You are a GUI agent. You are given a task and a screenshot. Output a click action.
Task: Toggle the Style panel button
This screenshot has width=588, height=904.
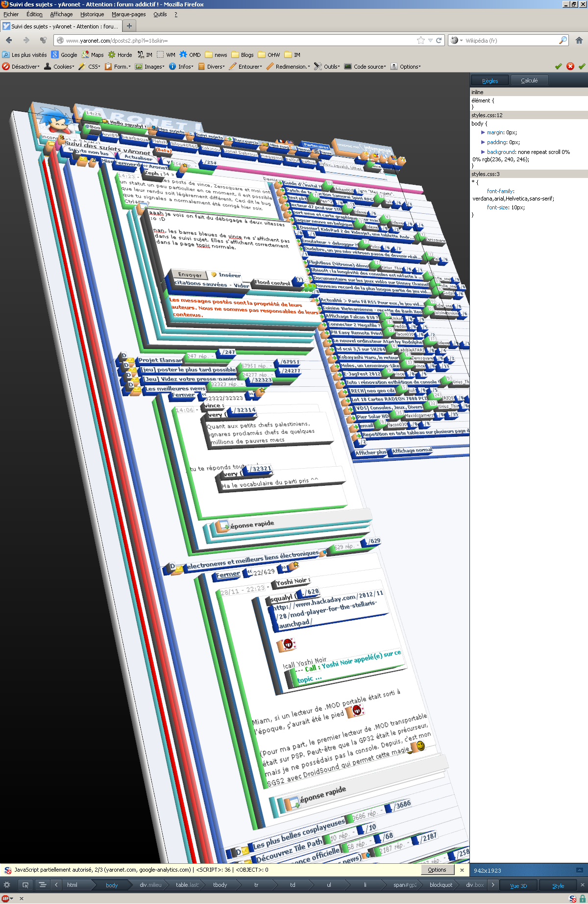(558, 885)
